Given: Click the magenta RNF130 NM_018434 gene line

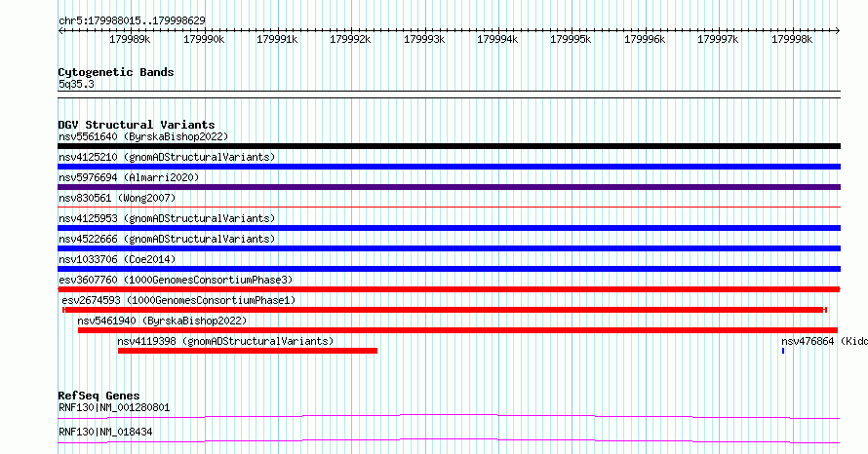Looking at the screenshot, I should tap(449, 440).
